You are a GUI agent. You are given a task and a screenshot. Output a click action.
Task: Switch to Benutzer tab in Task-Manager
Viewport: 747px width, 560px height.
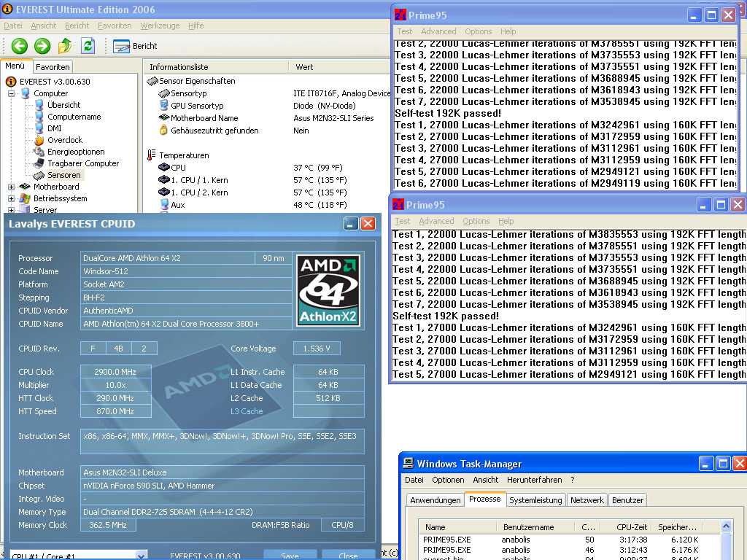click(627, 500)
